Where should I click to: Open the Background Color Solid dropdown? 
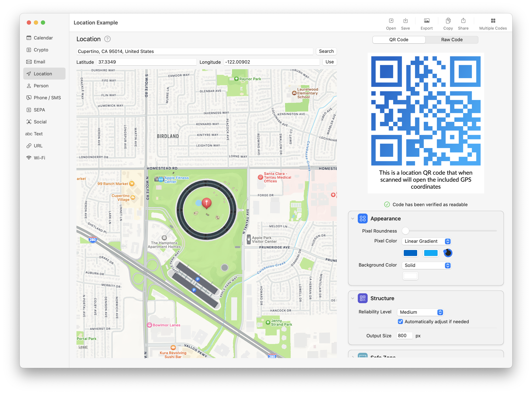point(426,265)
